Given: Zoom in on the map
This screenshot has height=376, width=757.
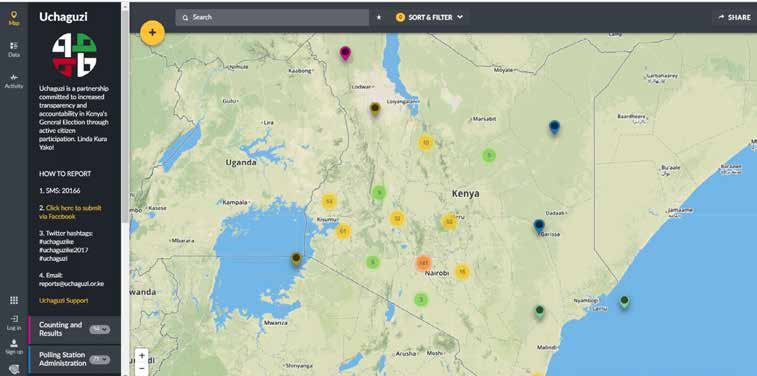Looking at the screenshot, I should 141,355.
